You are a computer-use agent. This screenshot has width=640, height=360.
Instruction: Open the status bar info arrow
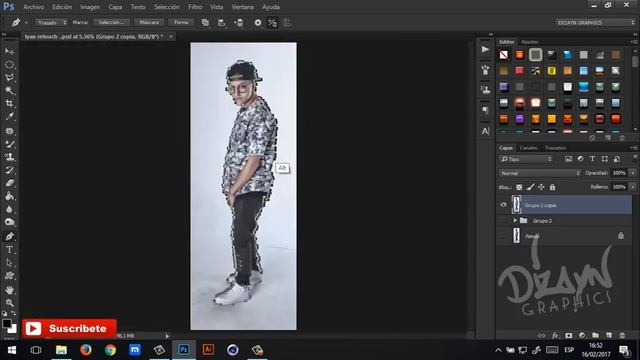point(167,336)
